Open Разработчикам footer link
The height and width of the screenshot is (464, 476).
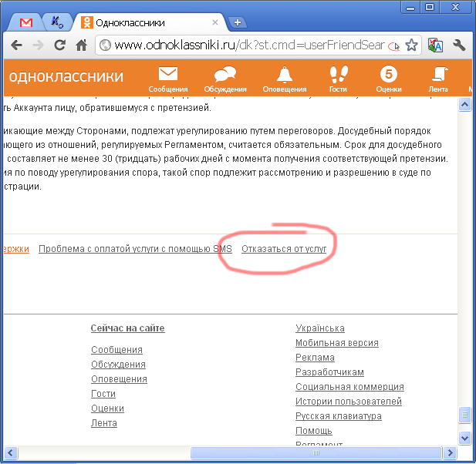click(x=329, y=372)
